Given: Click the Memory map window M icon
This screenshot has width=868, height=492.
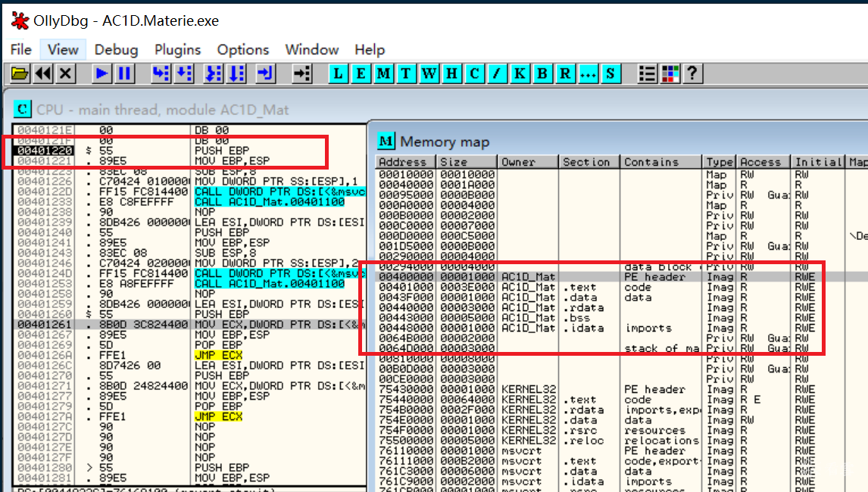Looking at the screenshot, I should (386, 141).
